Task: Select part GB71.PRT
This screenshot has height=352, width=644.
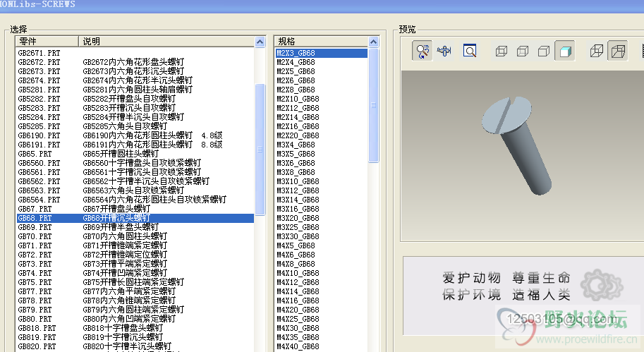Action: (x=135, y=245)
